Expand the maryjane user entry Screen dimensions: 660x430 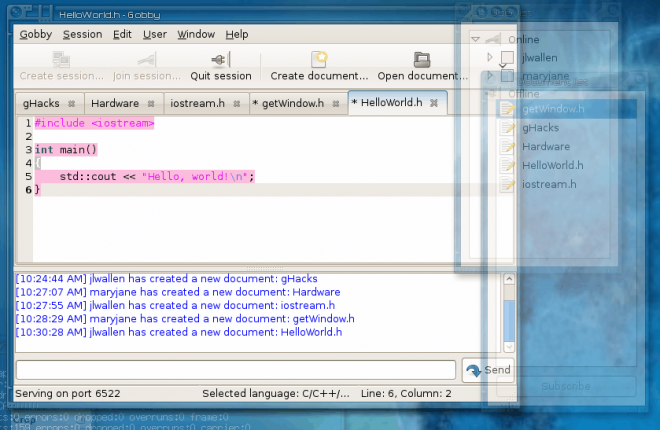(x=489, y=76)
